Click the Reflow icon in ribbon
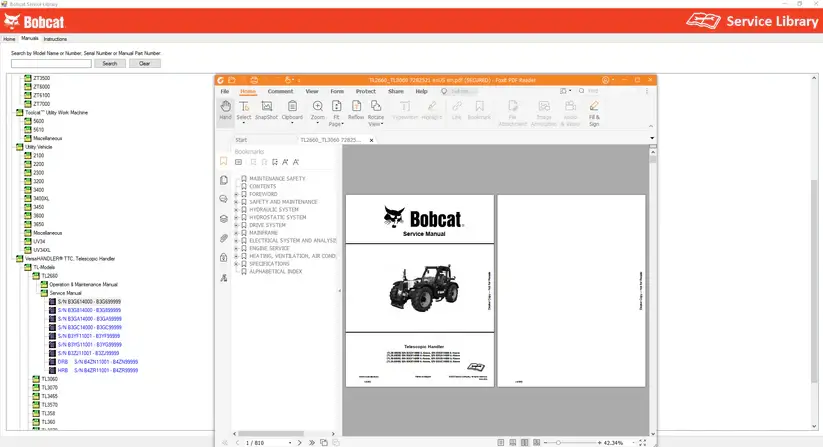Image resolution: width=823 pixels, height=447 pixels. (x=356, y=109)
